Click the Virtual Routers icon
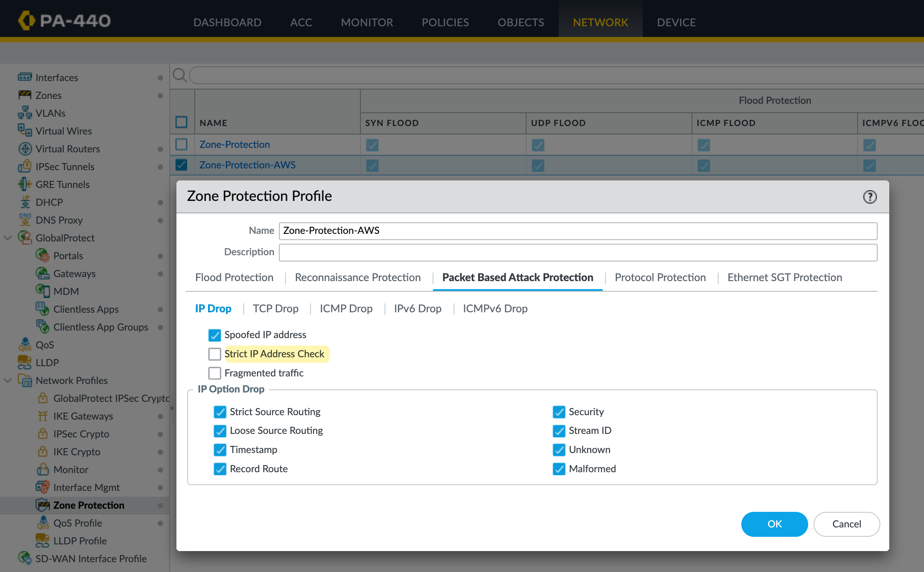Image resolution: width=924 pixels, height=572 pixels. point(25,148)
